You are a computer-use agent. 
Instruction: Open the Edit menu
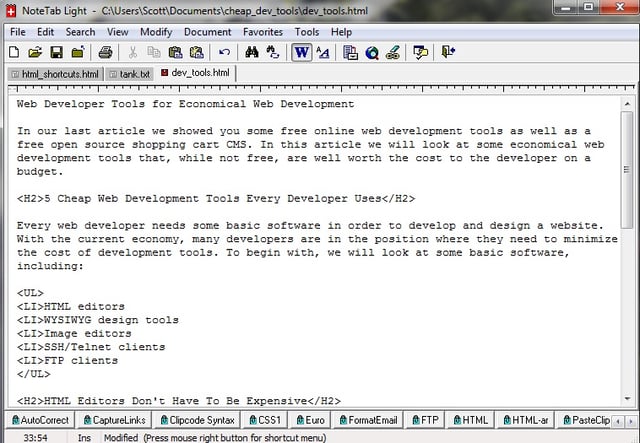[45, 32]
